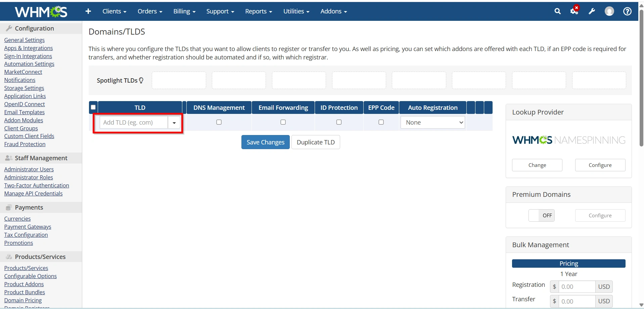Open Currencies link

pos(17,219)
